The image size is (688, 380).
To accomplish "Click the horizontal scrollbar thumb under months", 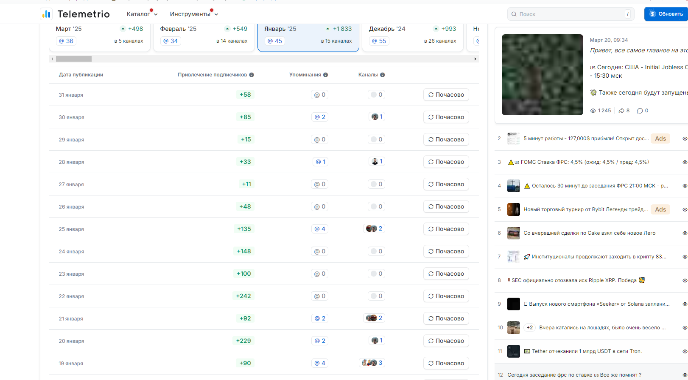I will 74,59.
